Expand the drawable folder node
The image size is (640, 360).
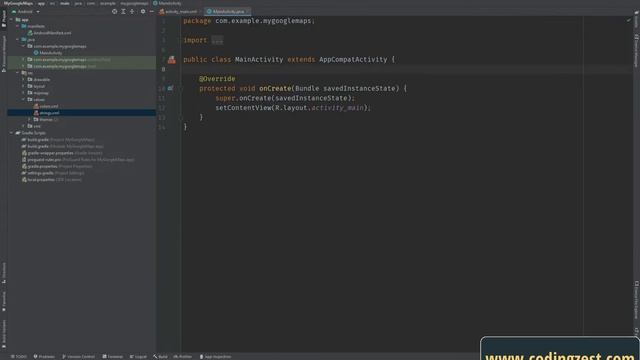[24, 80]
